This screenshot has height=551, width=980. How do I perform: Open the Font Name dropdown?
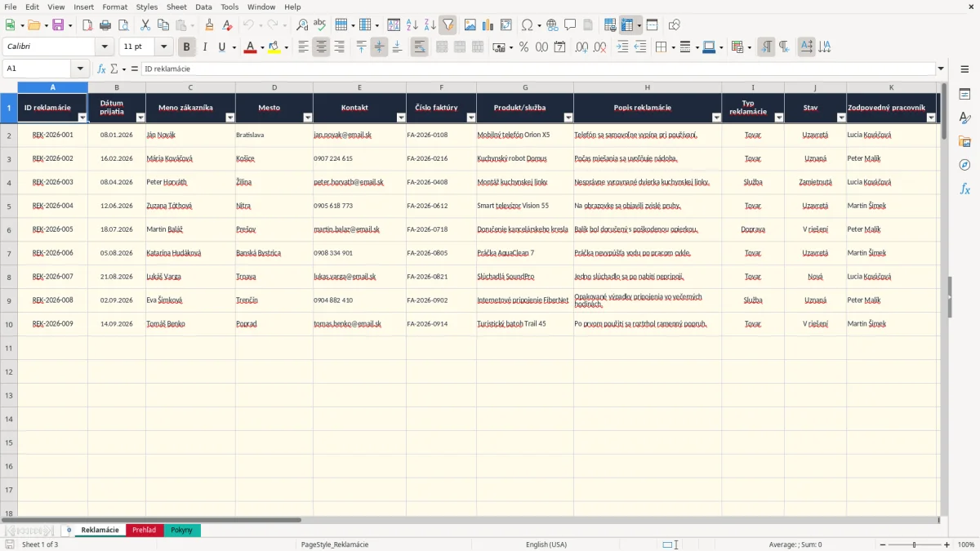point(105,47)
